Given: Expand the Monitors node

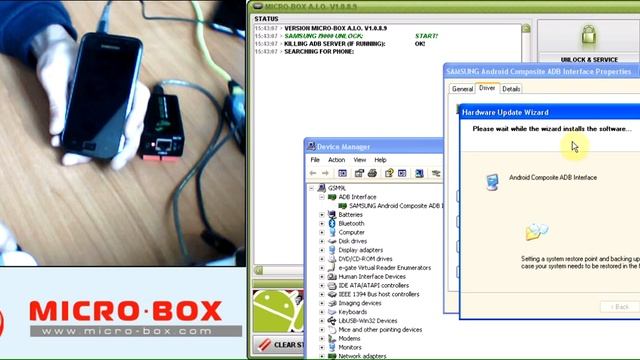Looking at the screenshot, I should pos(322,347).
